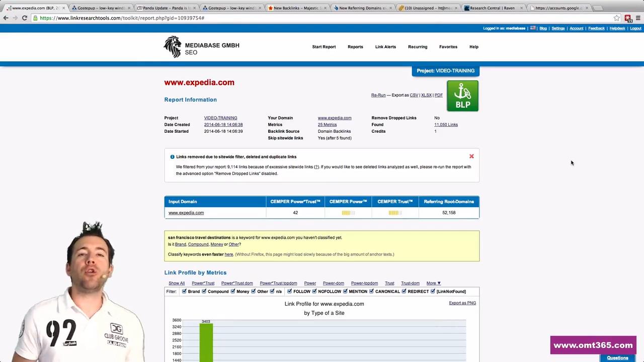The height and width of the screenshot is (362, 644).
Task: Export the report as CSV
Action: click(x=414, y=95)
